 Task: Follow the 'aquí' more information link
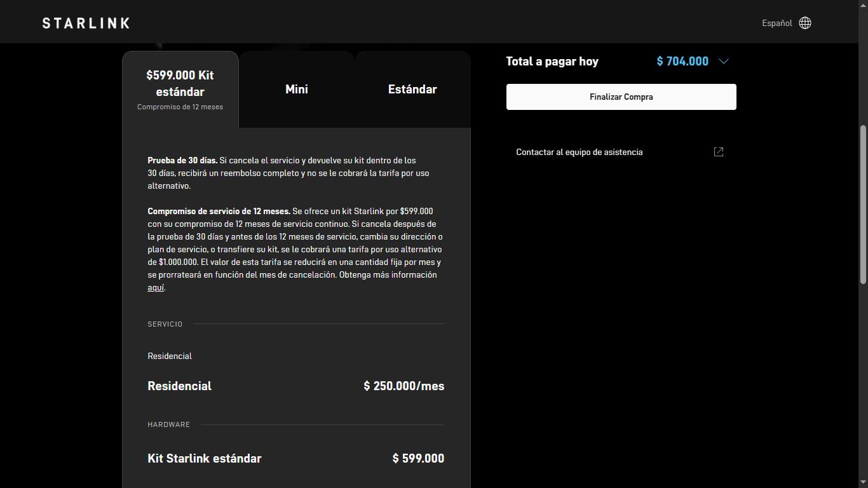point(156,288)
